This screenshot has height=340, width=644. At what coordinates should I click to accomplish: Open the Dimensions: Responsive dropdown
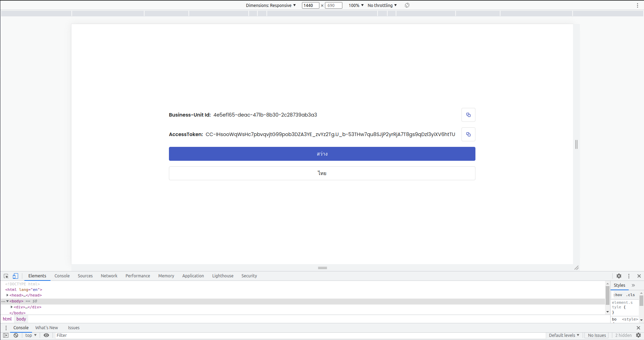click(271, 5)
